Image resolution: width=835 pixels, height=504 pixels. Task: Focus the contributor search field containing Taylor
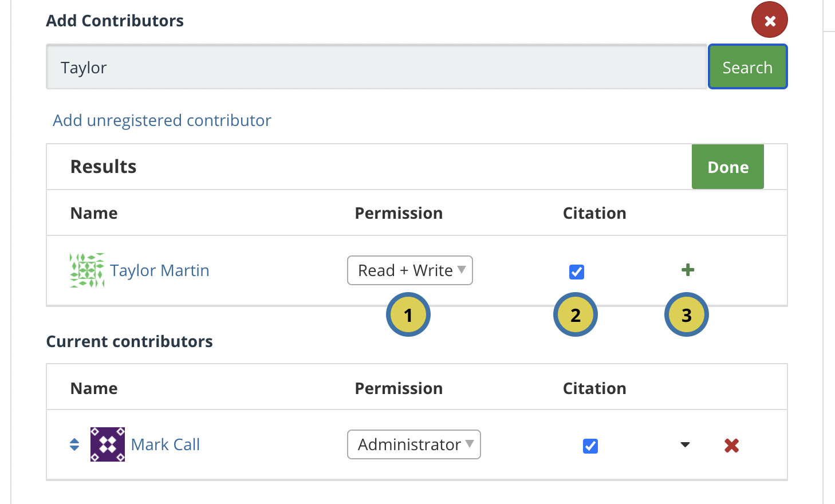pos(376,67)
